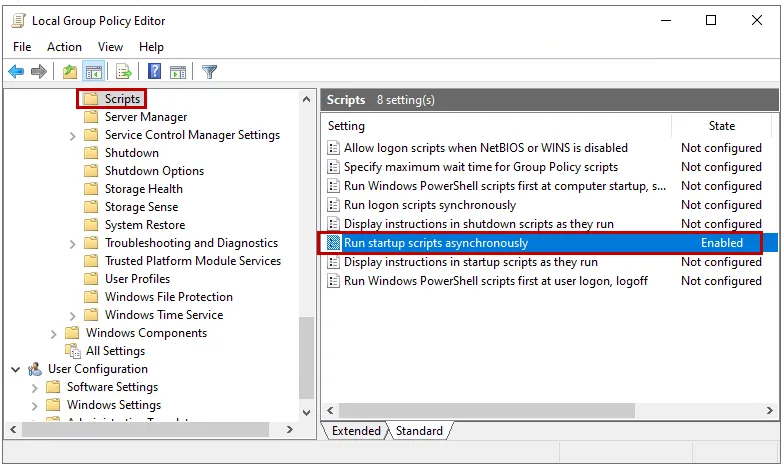
Task: Open the Action menu
Action: 64,47
